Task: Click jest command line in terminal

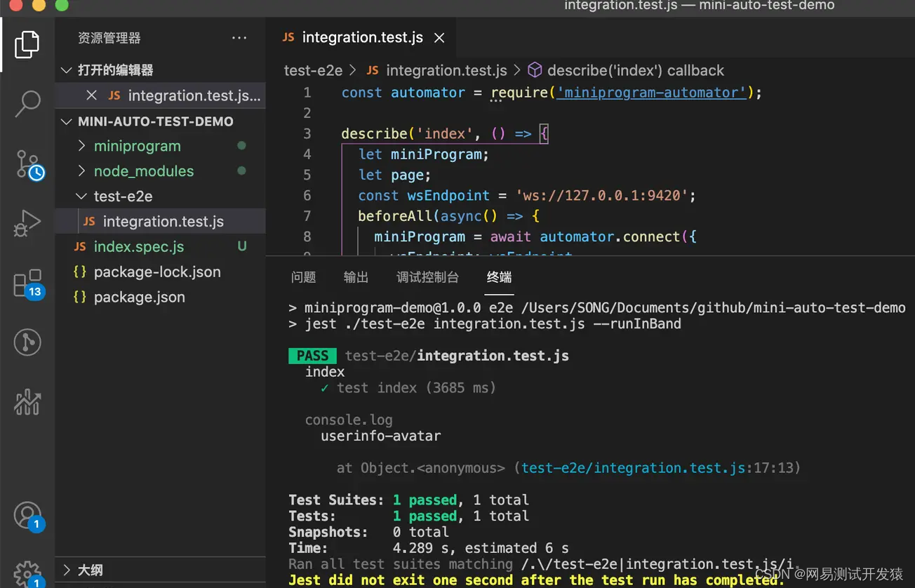Action: tap(485, 324)
